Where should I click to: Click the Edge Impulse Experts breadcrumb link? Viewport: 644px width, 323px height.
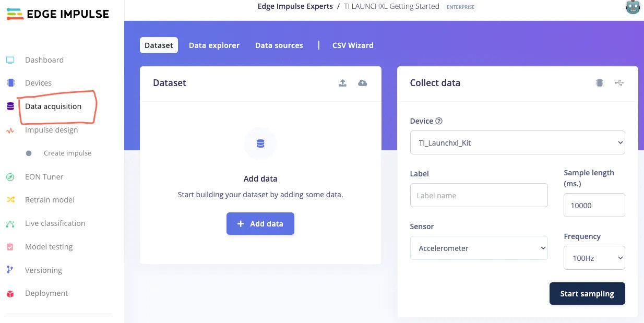click(x=295, y=7)
